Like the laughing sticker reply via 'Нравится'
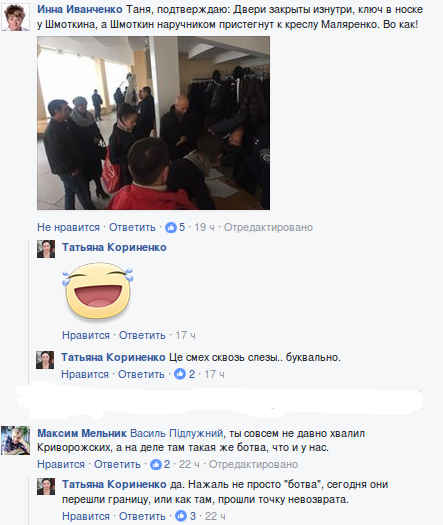Viewport: 443px width, 525px height. click(x=86, y=335)
